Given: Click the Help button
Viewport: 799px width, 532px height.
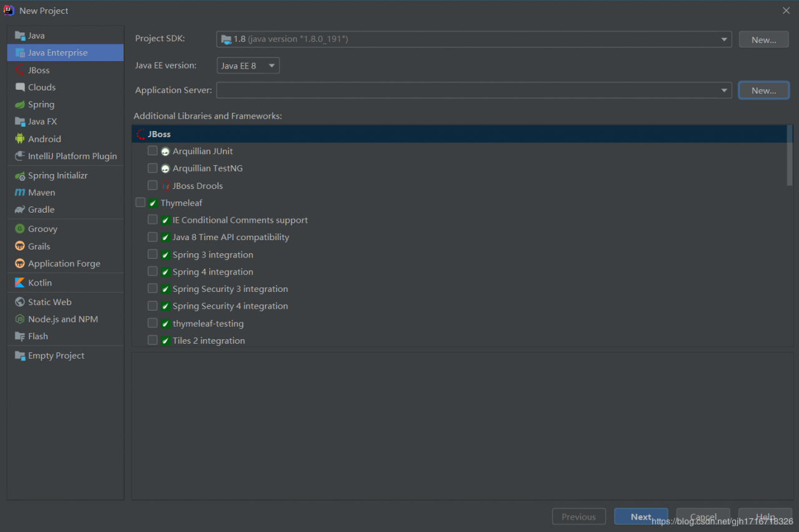Looking at the screenshot, I should point(765,516).
